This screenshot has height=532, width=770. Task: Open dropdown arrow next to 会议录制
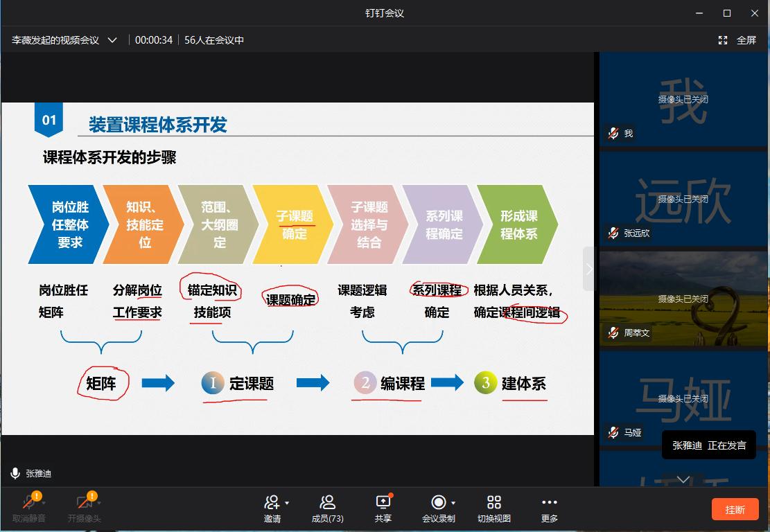pyautogui.click(x=453, y=503)
